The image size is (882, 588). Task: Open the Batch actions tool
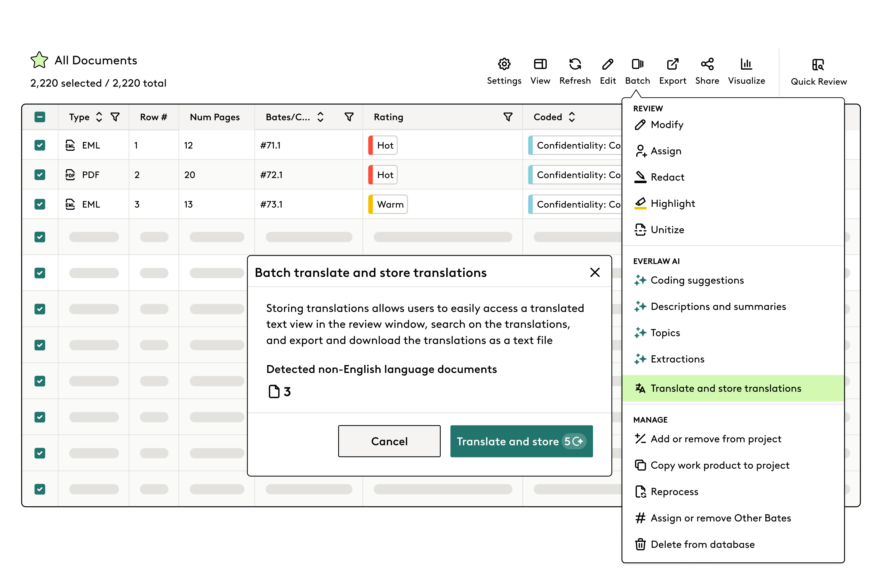click(637, 72)
